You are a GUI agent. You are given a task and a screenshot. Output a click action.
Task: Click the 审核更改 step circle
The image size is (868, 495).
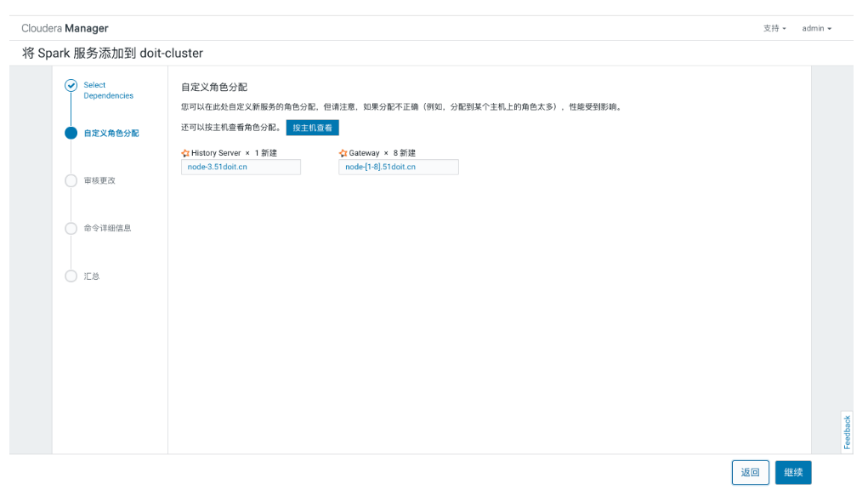[x=71, y=180]
